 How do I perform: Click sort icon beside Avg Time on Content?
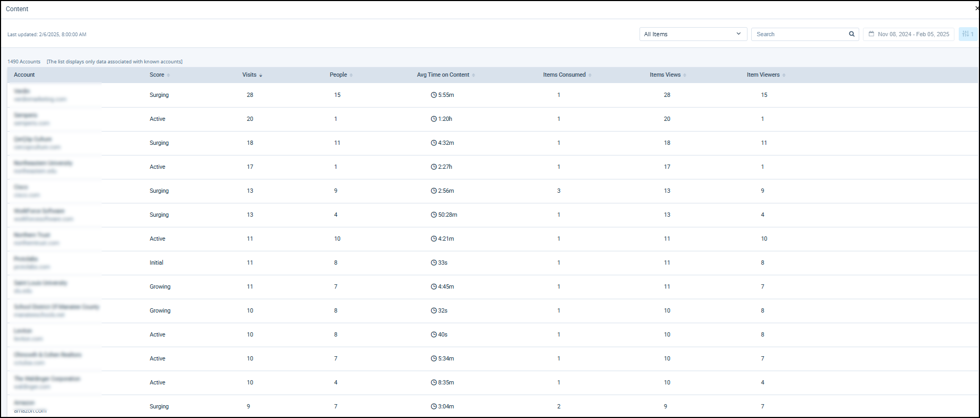[474, 75]
